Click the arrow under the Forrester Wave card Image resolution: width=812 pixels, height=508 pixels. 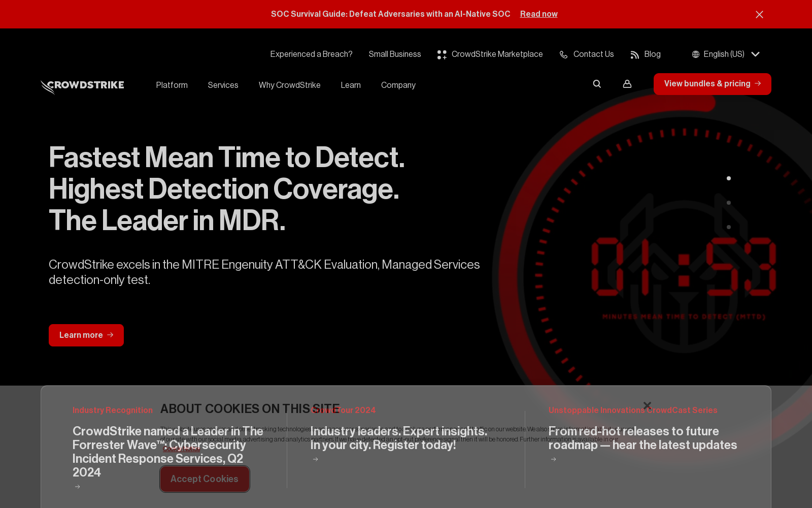pyautogui.click(x=77, y=487)
